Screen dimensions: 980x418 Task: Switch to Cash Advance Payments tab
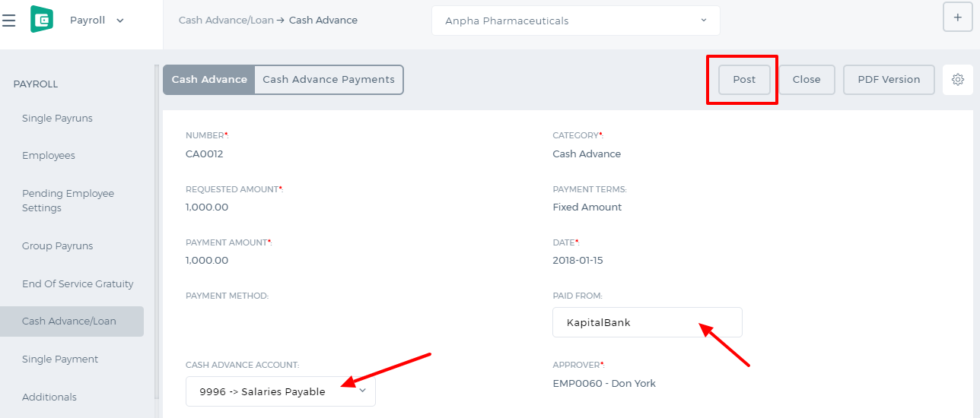pos(329,80)
